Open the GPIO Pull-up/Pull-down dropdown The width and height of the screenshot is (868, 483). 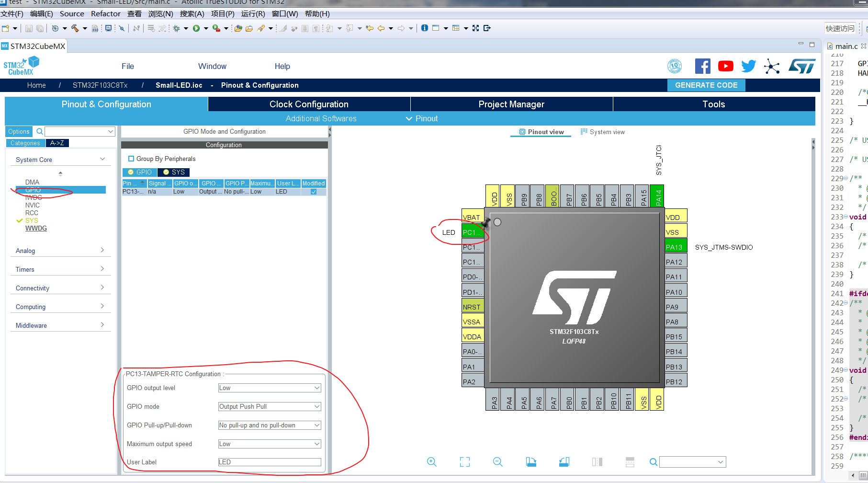pos(270,425)
